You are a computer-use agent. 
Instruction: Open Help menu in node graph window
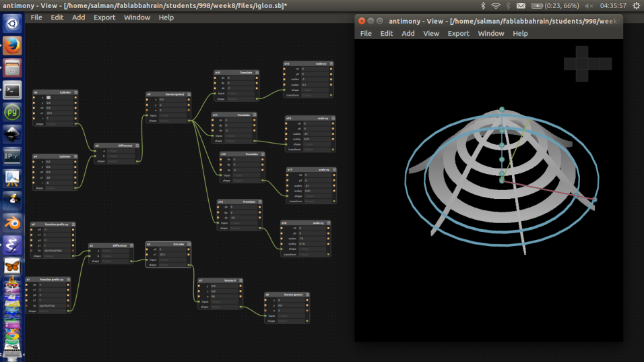[166, 18]
